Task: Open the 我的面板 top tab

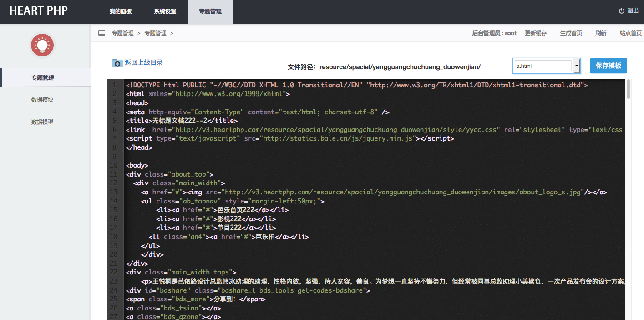Action: click(121, 11)
